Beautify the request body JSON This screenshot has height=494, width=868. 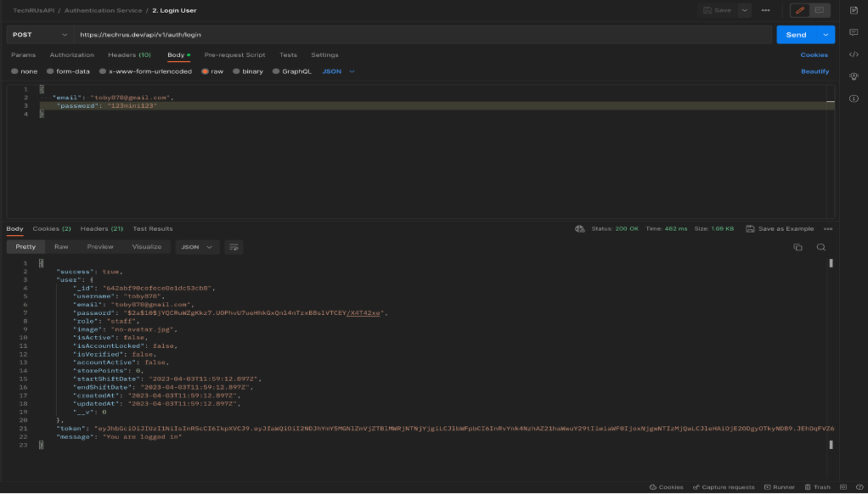[x=814, y=71]
